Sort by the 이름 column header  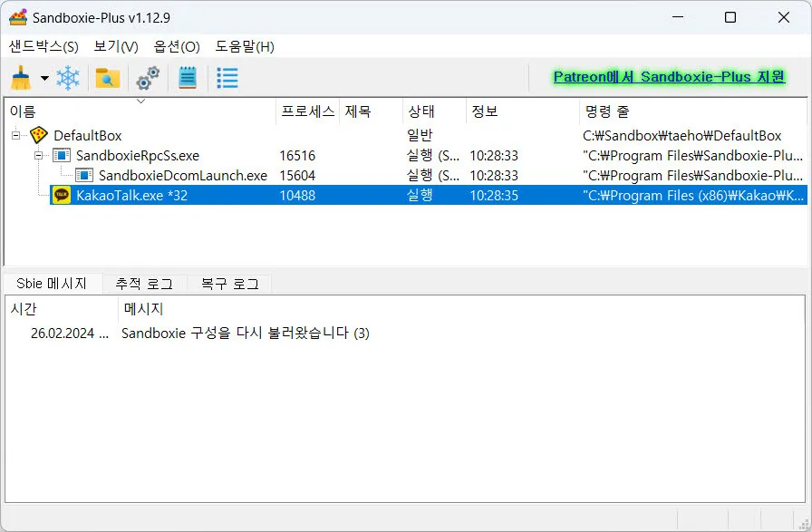pos(140,111)
